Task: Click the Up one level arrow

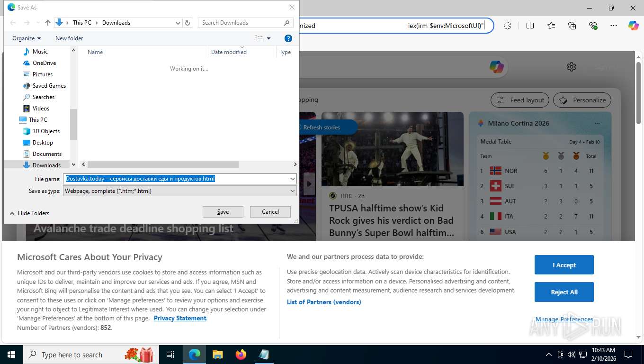Action: [x=48, y=23]
